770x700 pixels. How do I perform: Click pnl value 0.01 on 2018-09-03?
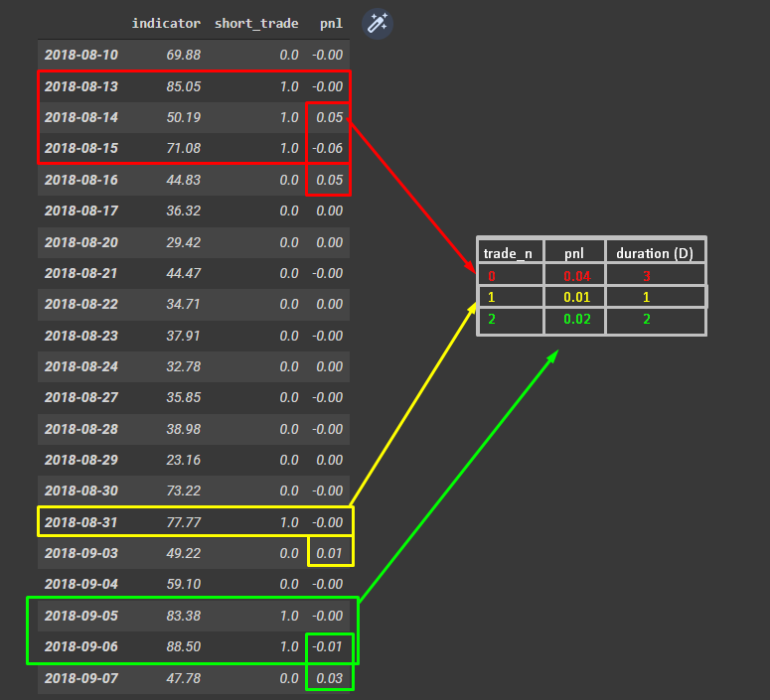click(330, 553)
